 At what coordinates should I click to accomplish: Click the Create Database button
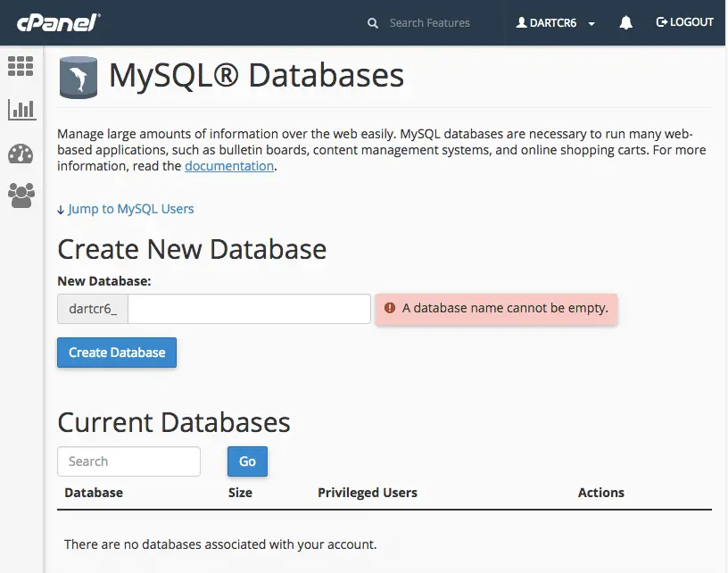click(117, 353)
